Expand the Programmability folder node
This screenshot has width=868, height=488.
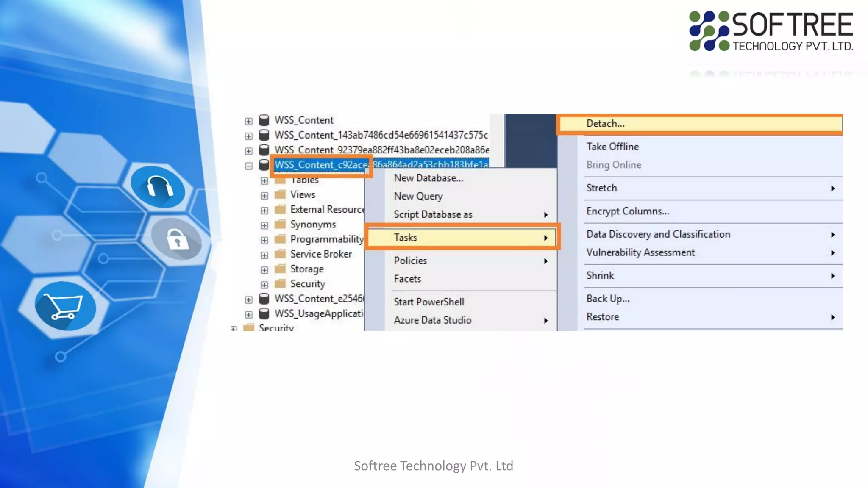pos(264,240)
